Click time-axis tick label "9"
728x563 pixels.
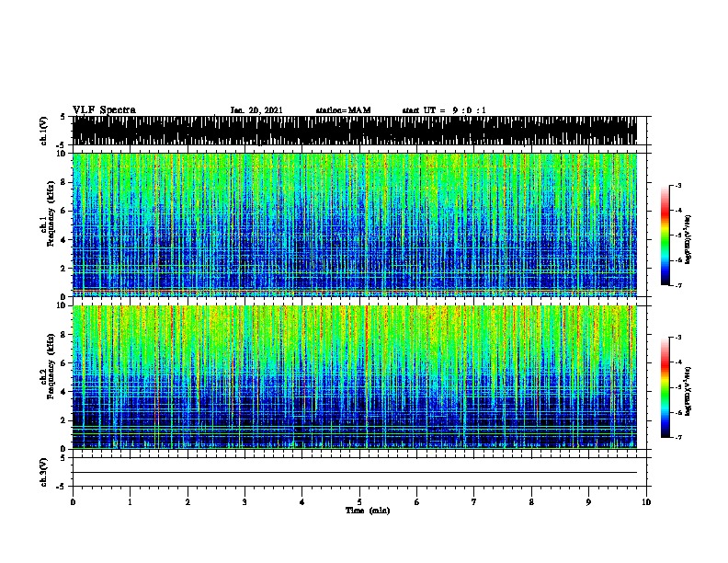[588, 502]
